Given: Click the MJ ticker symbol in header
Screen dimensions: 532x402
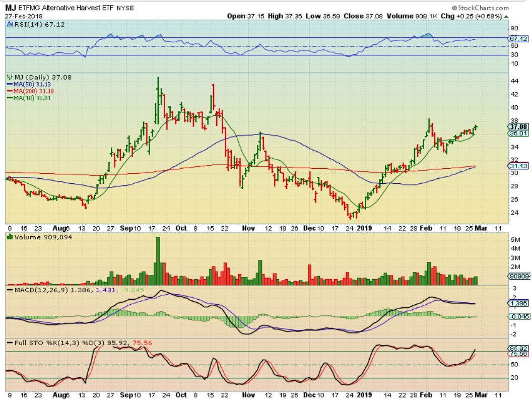Looking at the screenshot, I should (11, 8).
